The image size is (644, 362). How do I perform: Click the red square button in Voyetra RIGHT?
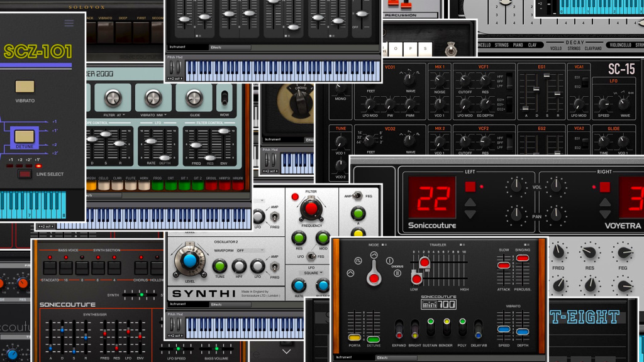605,187
